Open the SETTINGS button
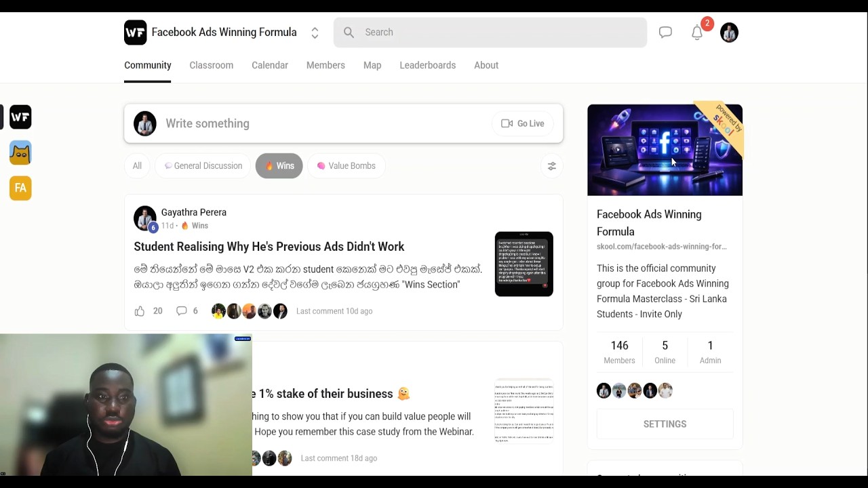 pyautogui.click(x=665, y=424)
